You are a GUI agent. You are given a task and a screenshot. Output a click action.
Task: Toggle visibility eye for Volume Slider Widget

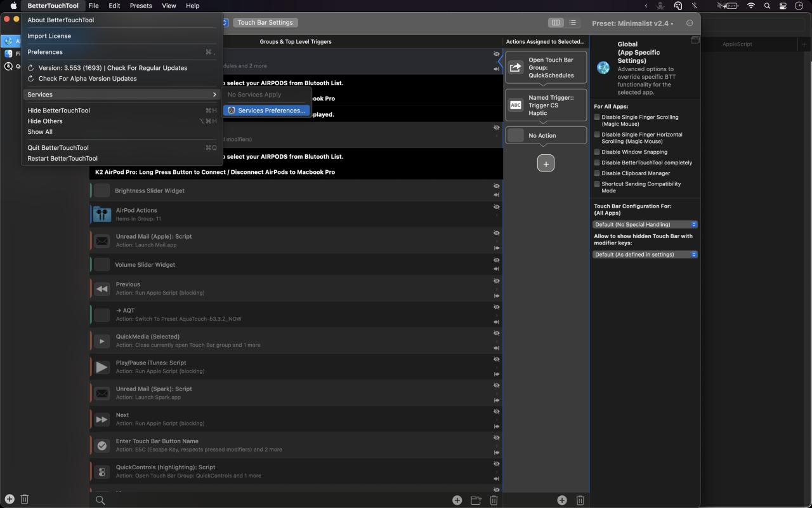point(497,260)
